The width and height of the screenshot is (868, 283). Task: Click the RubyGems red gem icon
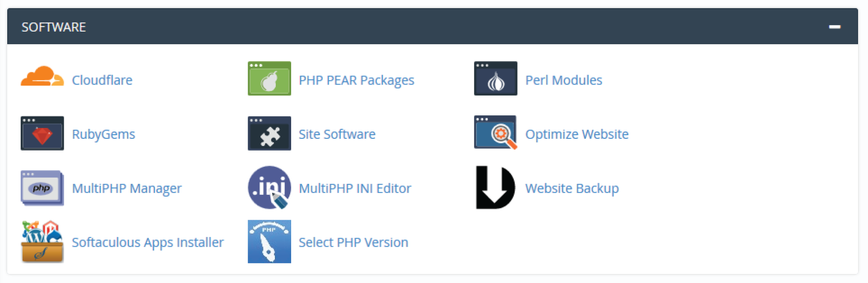(42, 133)
